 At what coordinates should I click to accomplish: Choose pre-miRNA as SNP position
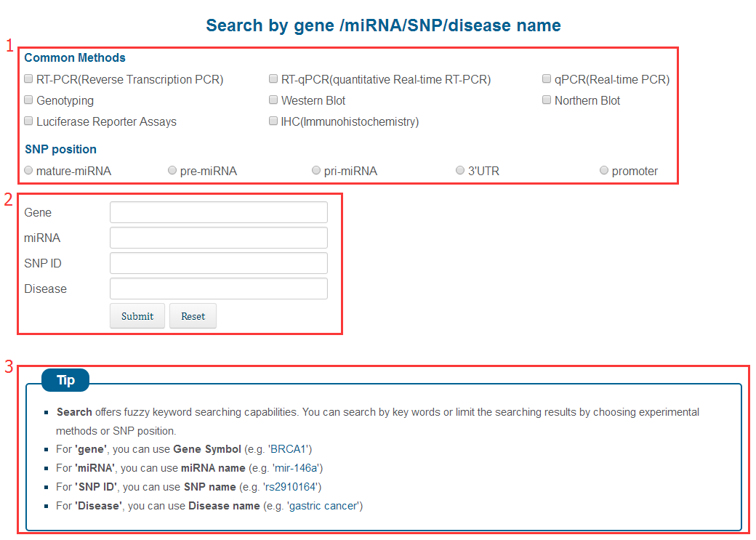pos(172,171)
